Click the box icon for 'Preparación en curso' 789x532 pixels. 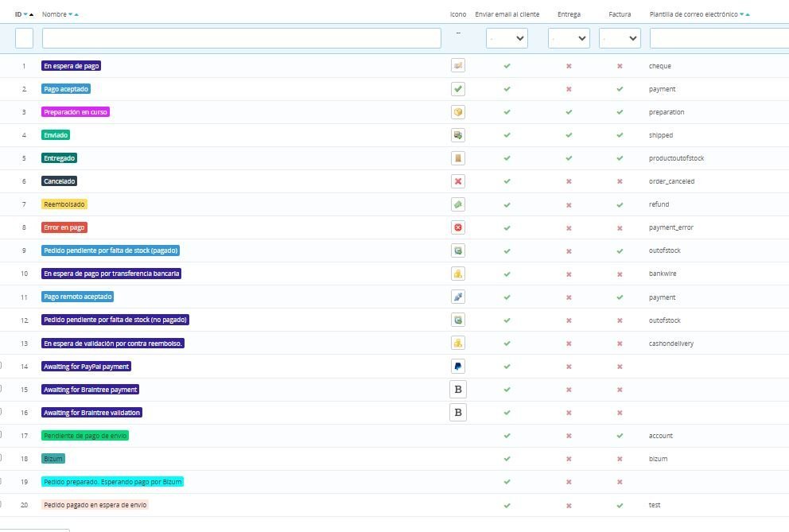[x=458, y=112]
